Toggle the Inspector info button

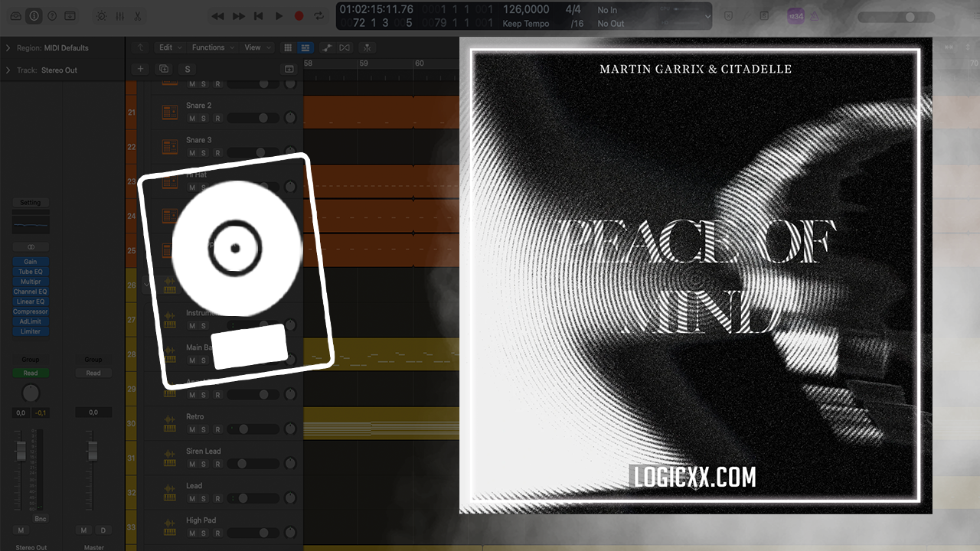(34, 15)
